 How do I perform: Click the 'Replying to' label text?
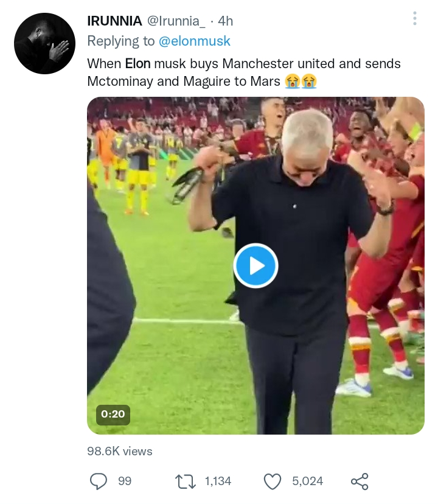(x=121, y=41)
